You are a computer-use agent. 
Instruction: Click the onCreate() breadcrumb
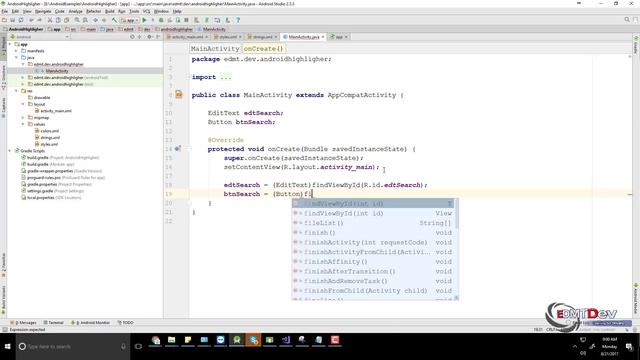coord(263,49)
